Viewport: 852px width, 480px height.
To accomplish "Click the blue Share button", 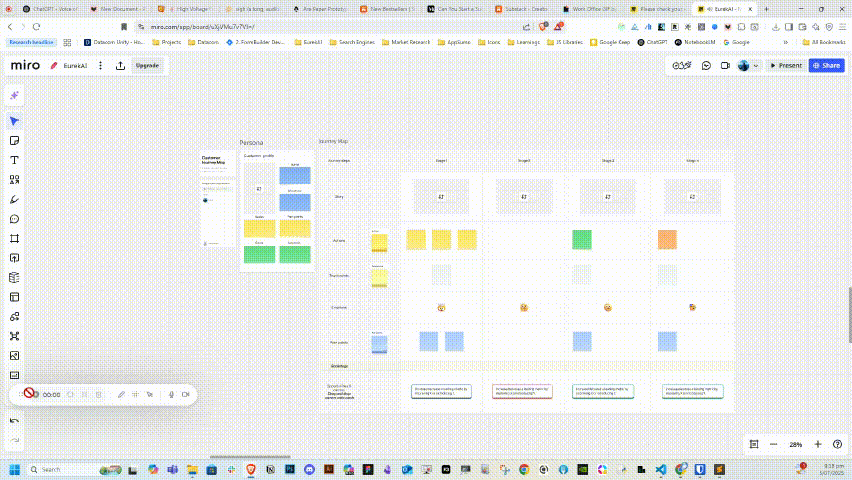I will point(826,65).
